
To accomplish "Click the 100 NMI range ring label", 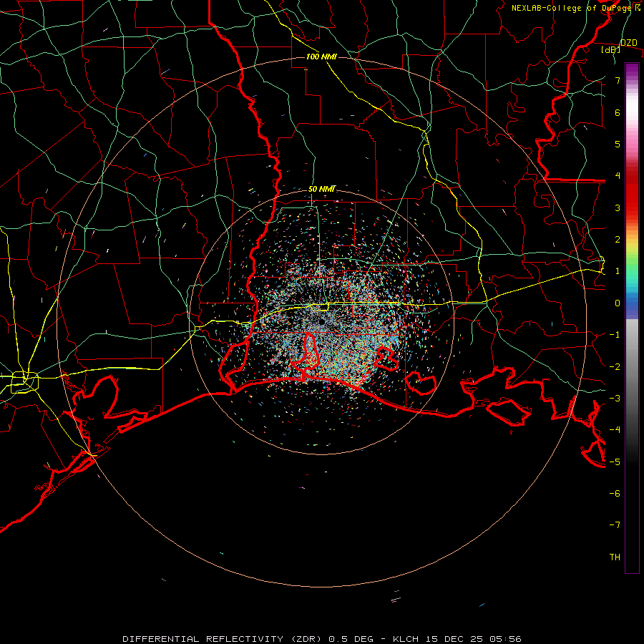I will (321, 57).
